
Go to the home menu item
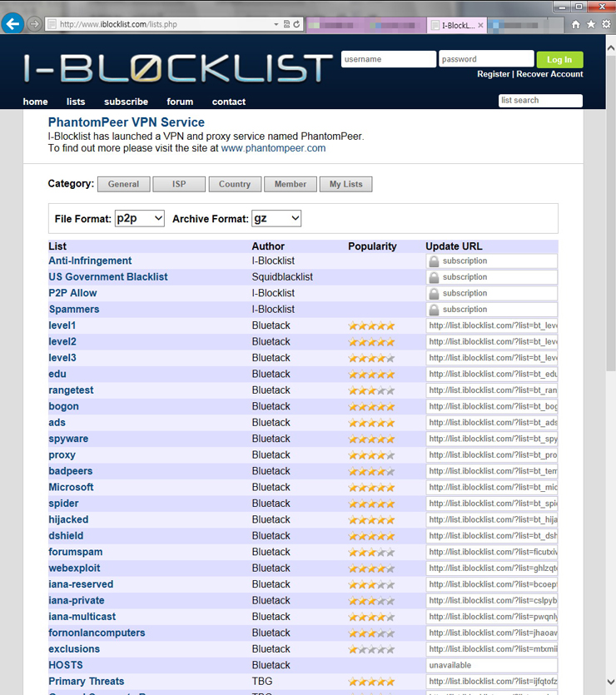click(x=36, y=102)
